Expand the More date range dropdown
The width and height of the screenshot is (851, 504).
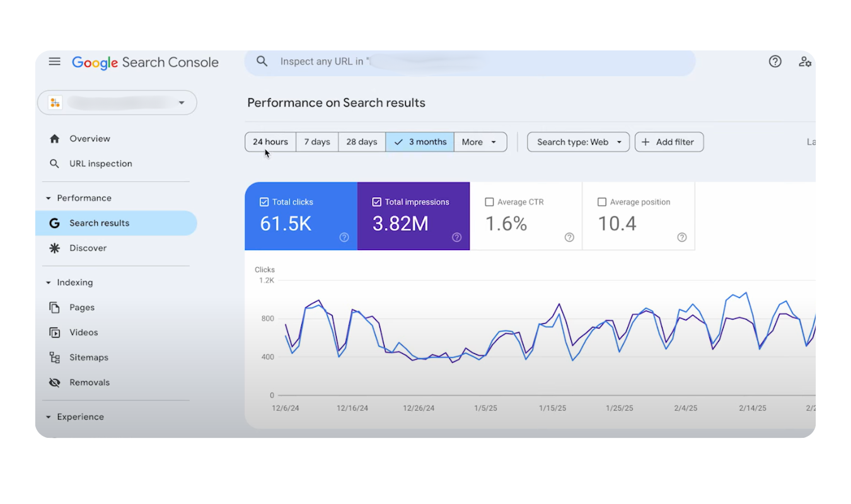coord(480,142)
